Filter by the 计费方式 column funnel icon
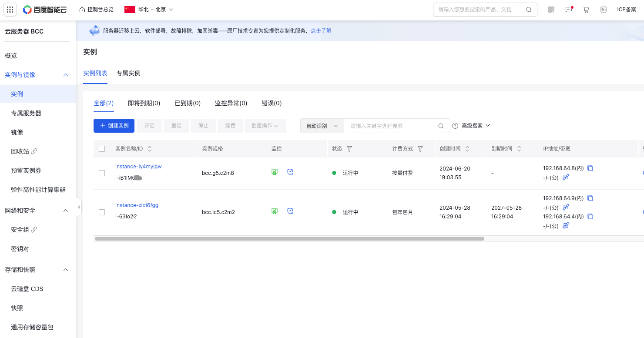This screenshot has height=338, width=644. pyautogui.click(x=420, y=149)
